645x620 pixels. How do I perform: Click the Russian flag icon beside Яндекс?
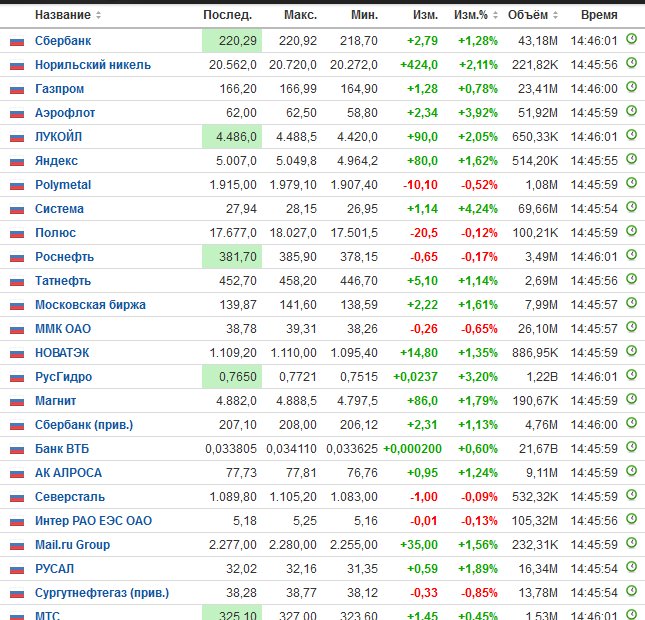[x=17, y=162]
